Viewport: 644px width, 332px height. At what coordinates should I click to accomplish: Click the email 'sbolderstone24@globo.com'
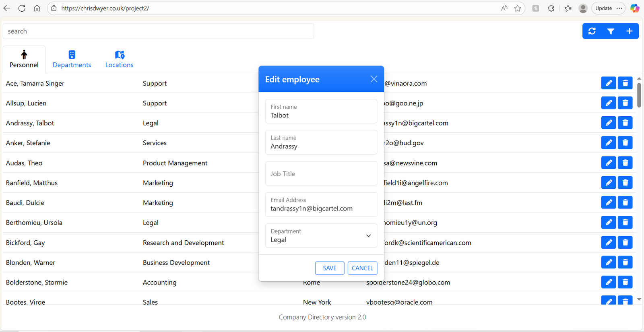click(x=408, y=283)
